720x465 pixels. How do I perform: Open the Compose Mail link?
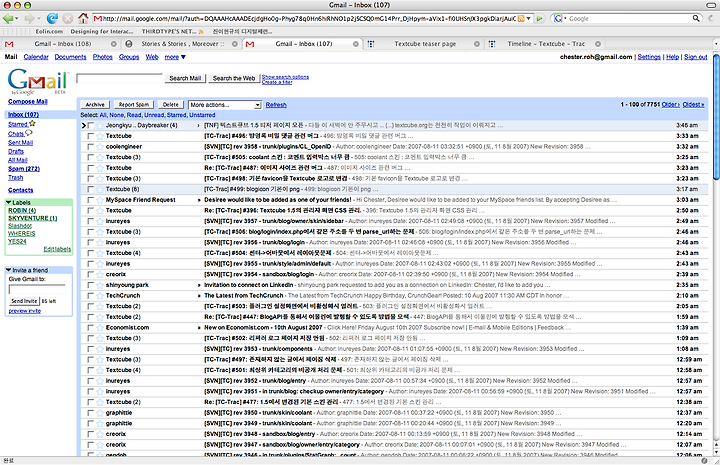(28, 102)
